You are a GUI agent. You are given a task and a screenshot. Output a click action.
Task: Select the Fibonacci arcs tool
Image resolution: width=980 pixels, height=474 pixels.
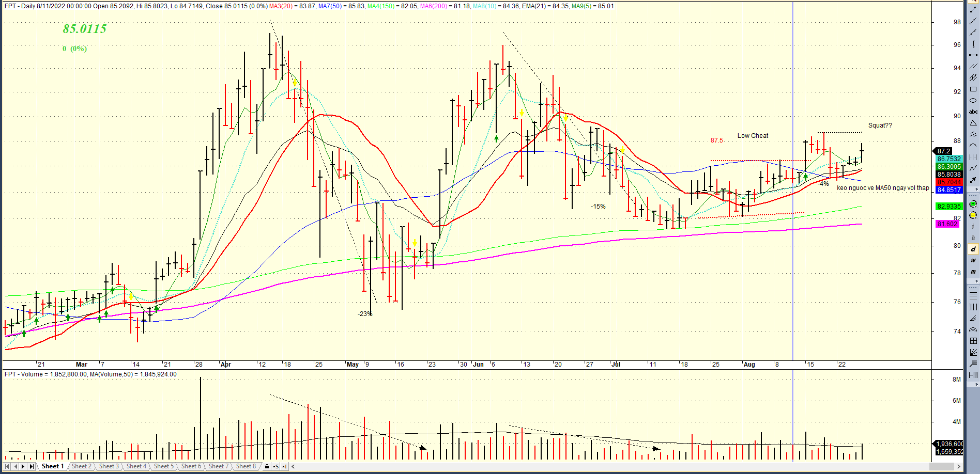point(973,329)
